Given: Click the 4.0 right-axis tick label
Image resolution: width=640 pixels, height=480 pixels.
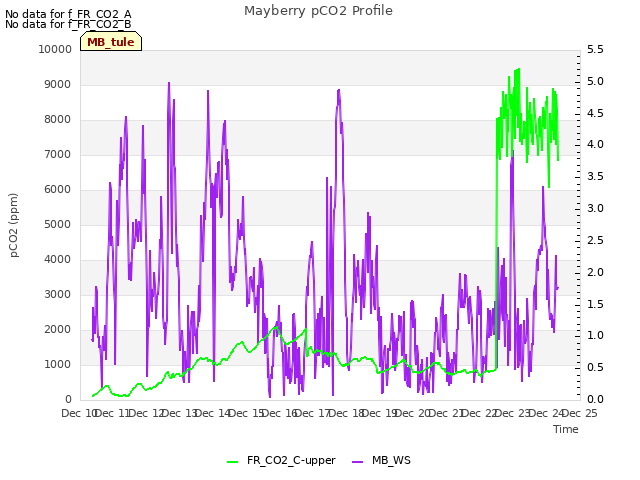Looking at the screenshot, I should (x=595, y=144).
